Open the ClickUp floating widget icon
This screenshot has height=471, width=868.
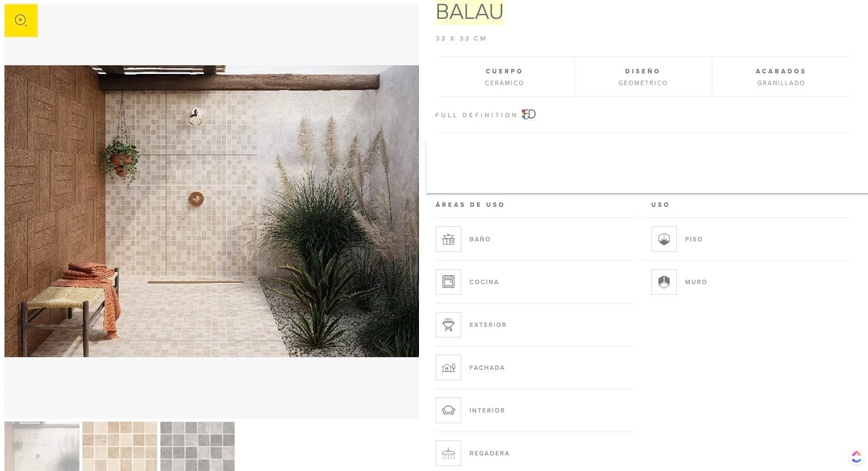pos(856,457)
